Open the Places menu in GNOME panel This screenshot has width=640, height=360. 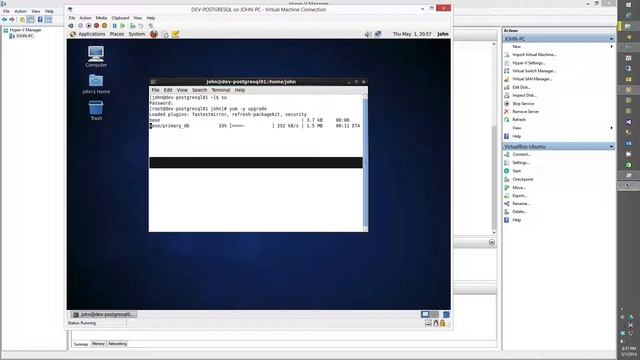pos(117,34)
